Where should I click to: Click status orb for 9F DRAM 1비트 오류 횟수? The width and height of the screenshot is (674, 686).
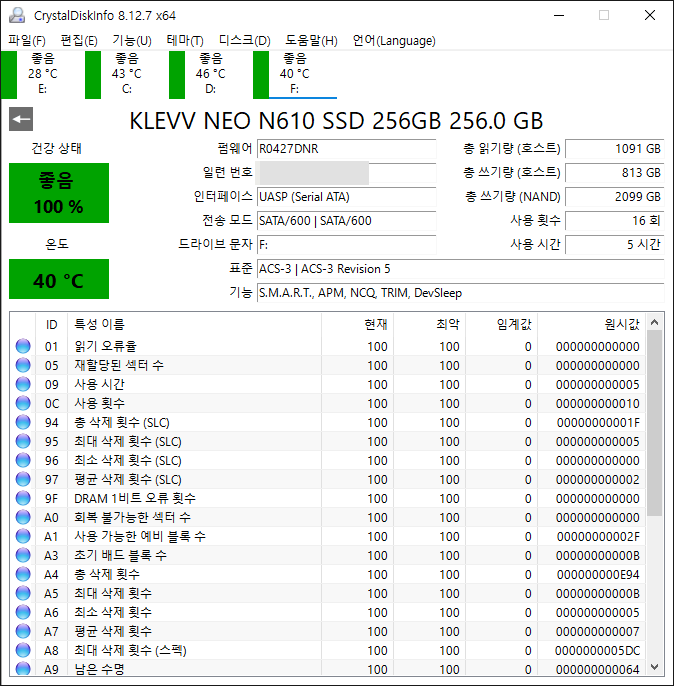23,498
